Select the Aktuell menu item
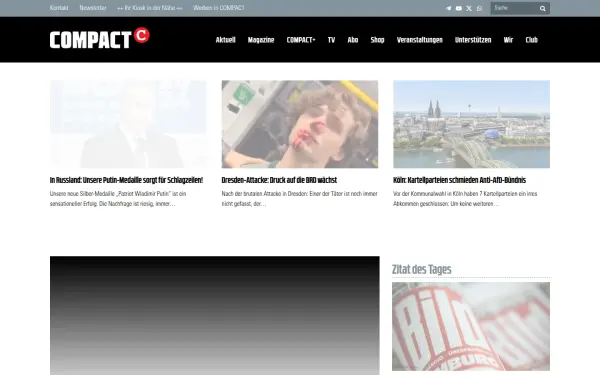Image resolution: width=600 pixels, height=375 pixels. click(225, 40)
